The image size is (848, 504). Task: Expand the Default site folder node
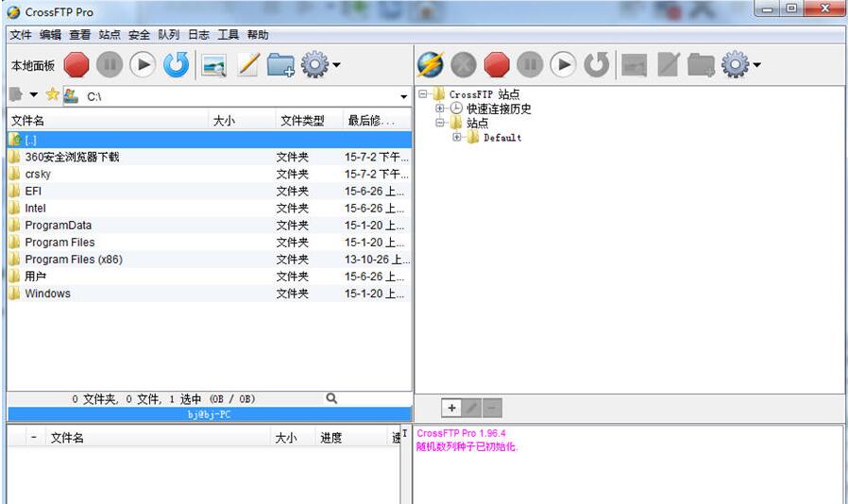coord(457,138)
